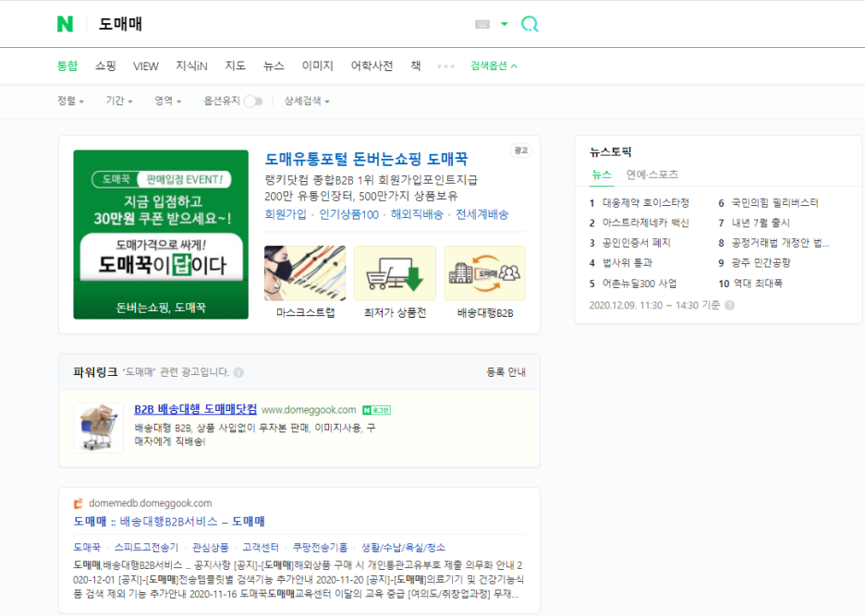Open the 해외직배송 link

(x=417, y=214)
